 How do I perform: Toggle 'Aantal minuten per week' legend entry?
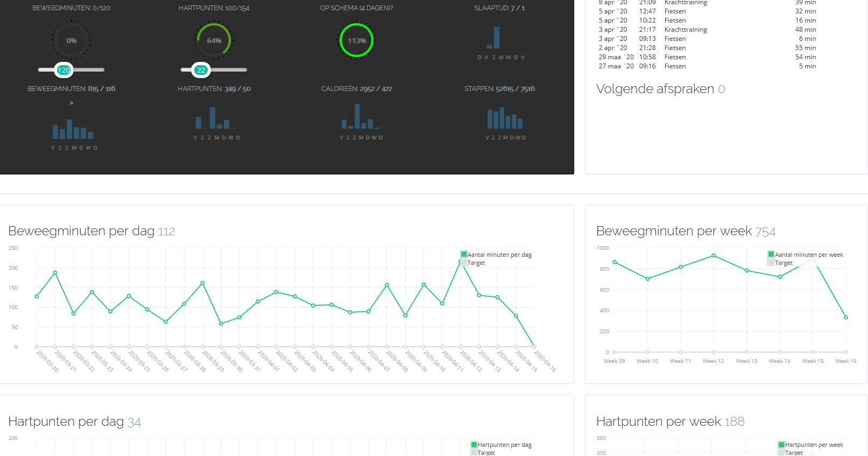coord(806,255)
